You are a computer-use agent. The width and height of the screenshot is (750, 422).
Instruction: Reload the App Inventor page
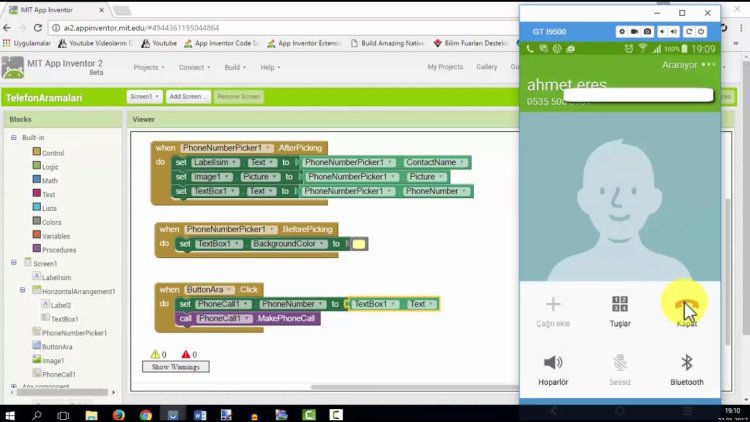[38, 28]
